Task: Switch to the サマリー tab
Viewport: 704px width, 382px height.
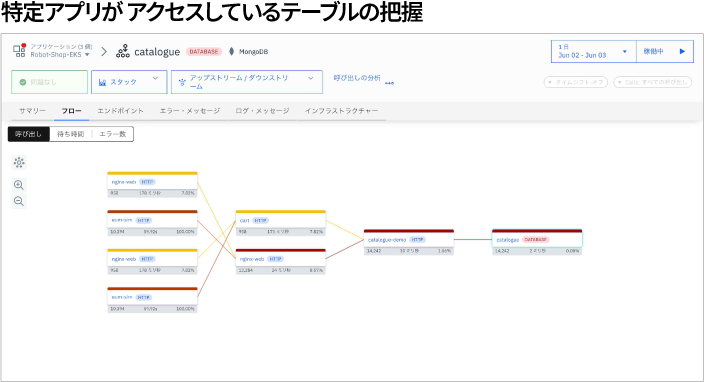Action: coord(32,111)
